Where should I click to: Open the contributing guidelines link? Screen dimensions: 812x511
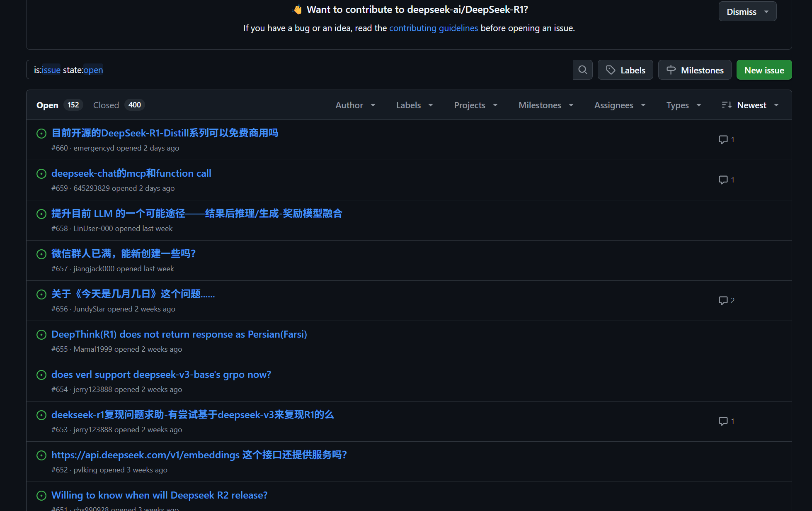(433, 28)
